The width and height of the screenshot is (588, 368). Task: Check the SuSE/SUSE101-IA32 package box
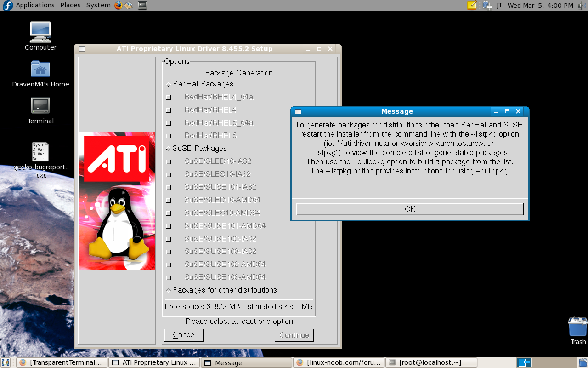(x=169, y=187)
